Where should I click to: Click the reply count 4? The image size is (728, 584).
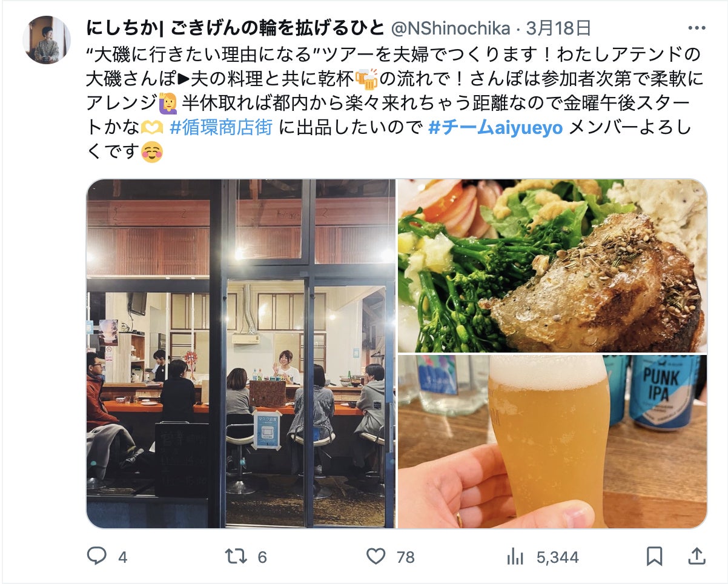point(123,557)
